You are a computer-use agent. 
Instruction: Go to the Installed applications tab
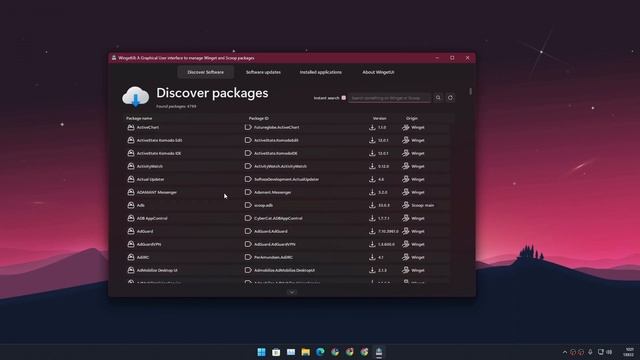pyautogui.click(x=321, y=72)
